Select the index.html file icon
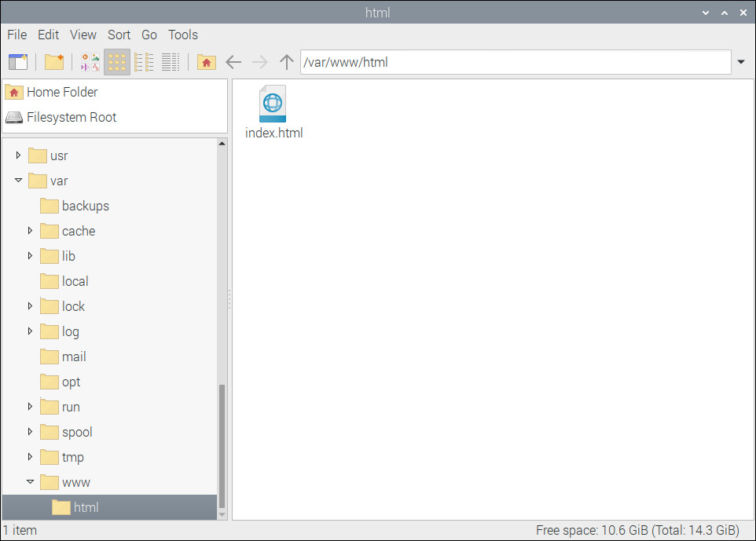The image size is (756, 541). coord(273,104)
